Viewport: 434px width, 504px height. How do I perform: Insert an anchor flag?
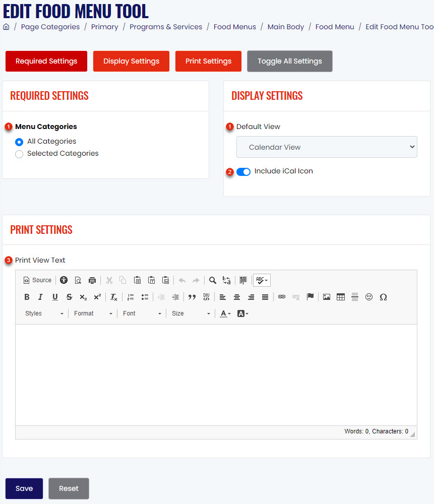click(310, 297)
